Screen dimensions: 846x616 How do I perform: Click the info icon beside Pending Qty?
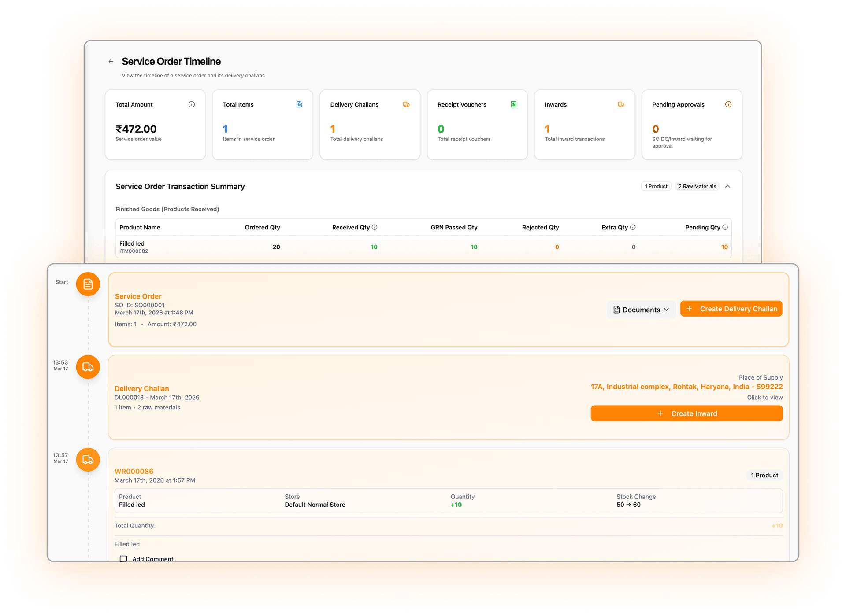click(725, 227)
